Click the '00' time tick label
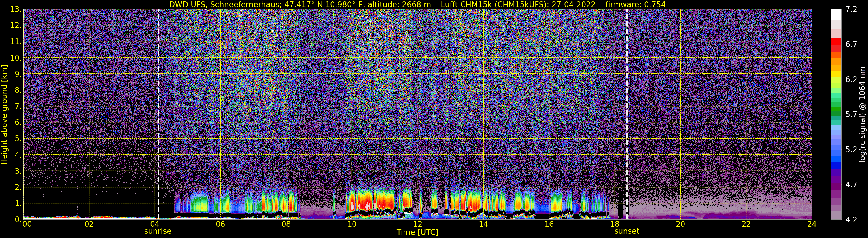 tap(27, 224)
